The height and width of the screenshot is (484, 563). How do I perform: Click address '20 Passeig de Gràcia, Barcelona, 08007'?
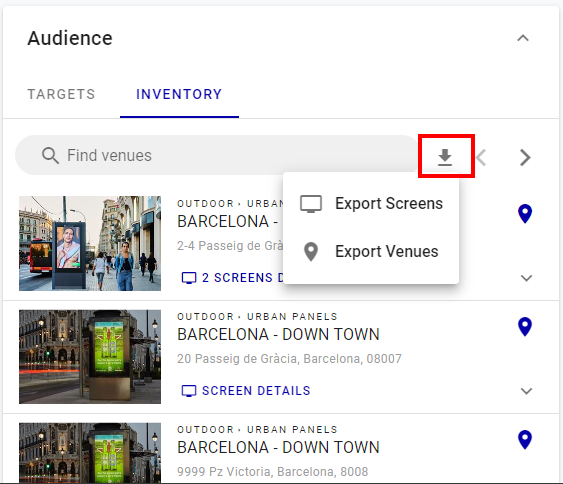point(289,359)
